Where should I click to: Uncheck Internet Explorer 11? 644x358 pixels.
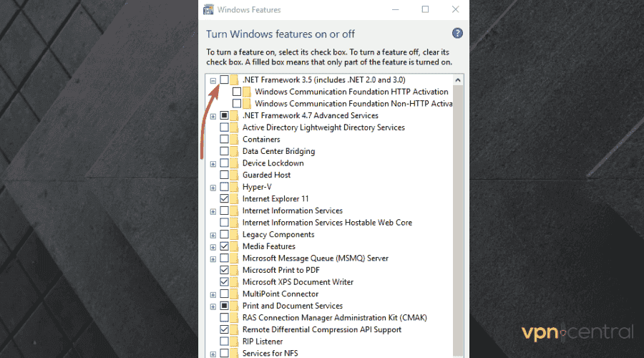coord(224,199)
